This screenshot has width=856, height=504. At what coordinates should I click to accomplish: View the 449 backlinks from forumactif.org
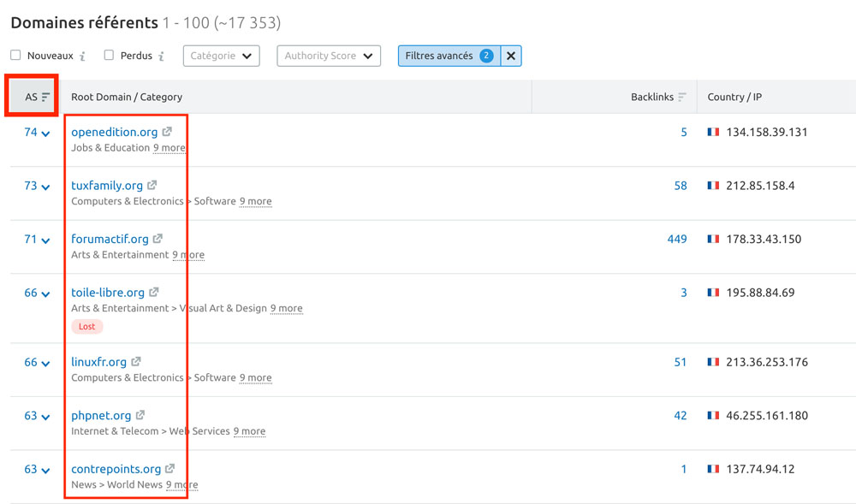coord(677,239)
